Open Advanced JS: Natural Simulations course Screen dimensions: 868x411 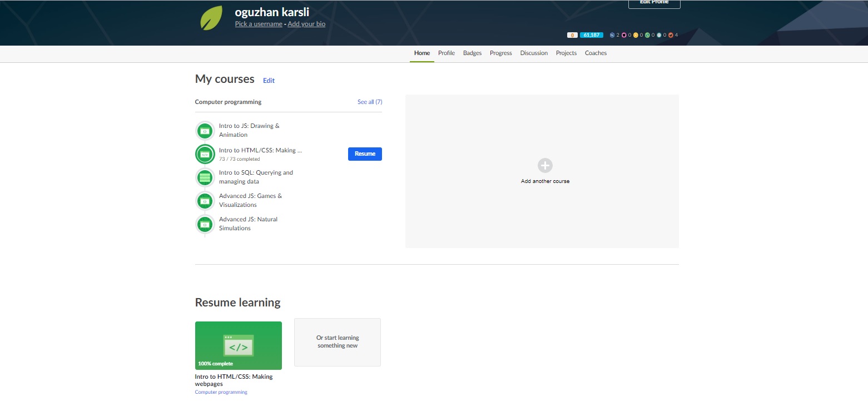(x=248, y=224)
